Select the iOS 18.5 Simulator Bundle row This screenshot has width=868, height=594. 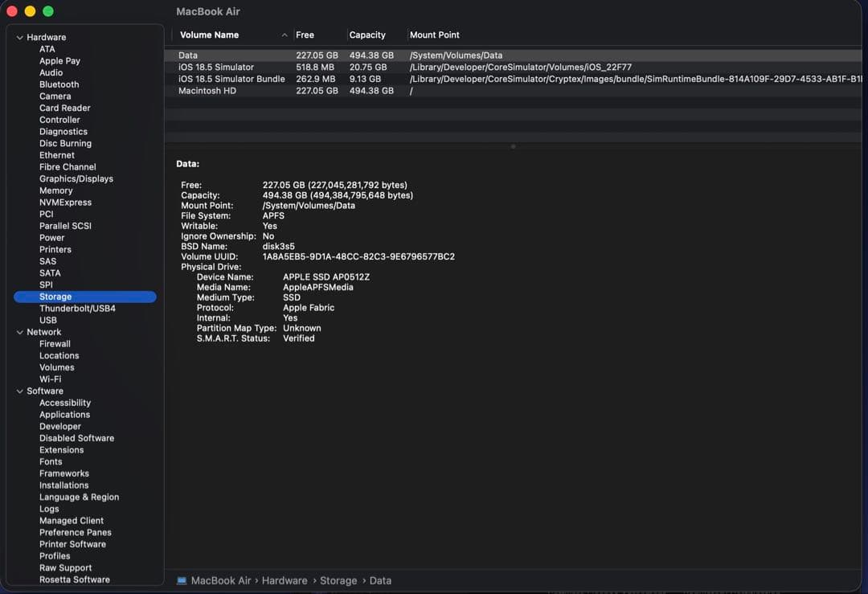click(x=231, y=79)
